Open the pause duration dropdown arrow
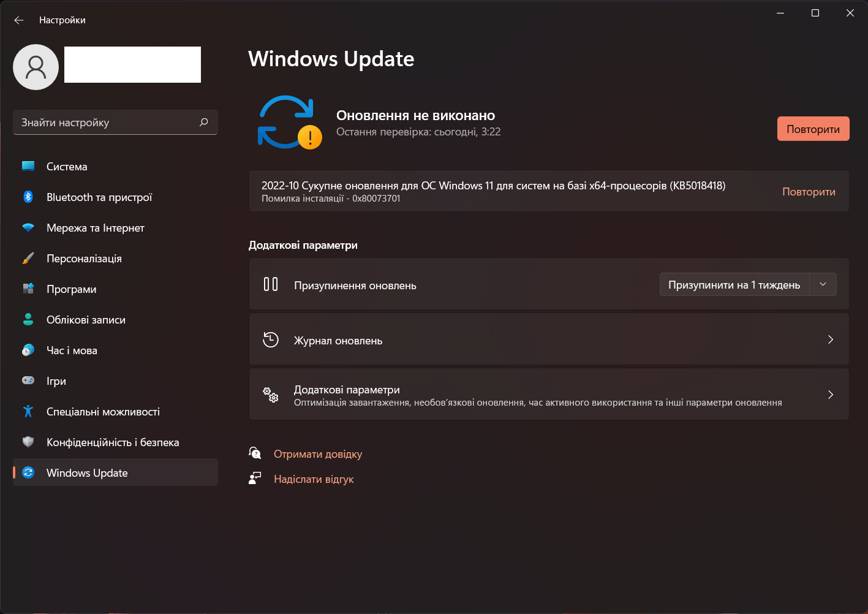Image resolution: width=868 pixels, height=614 pixels. tap(823, 284)
